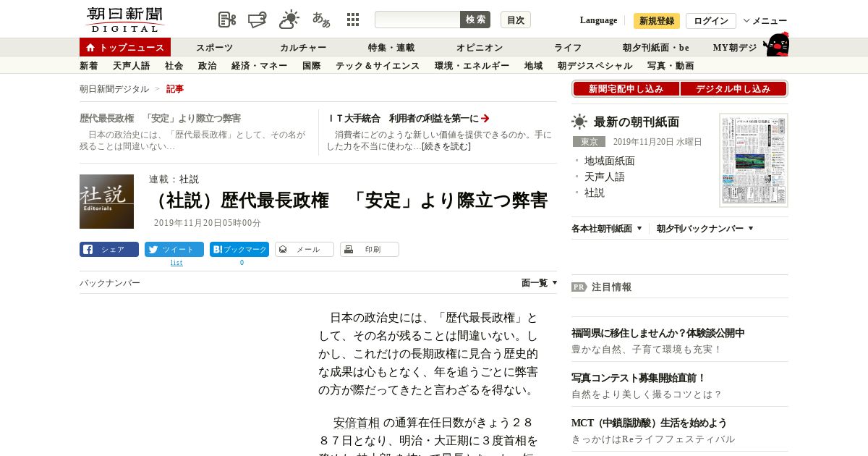Click 朝日新聞デジタル breadcrumb link
868x456 pixels.
click(114, 89)
